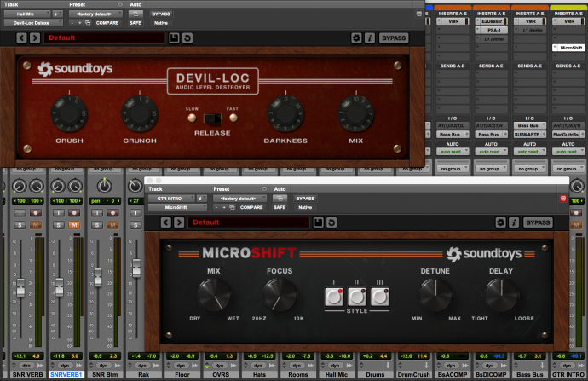Open E2Deesser insert slot
The height and width of the screenshot is (381, 588).
(492, 21)
